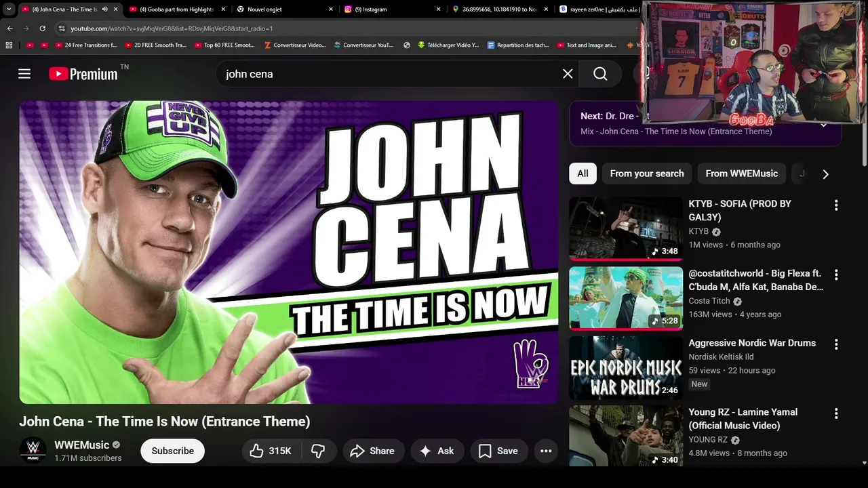Reload the current page

[x=43, y=28]
